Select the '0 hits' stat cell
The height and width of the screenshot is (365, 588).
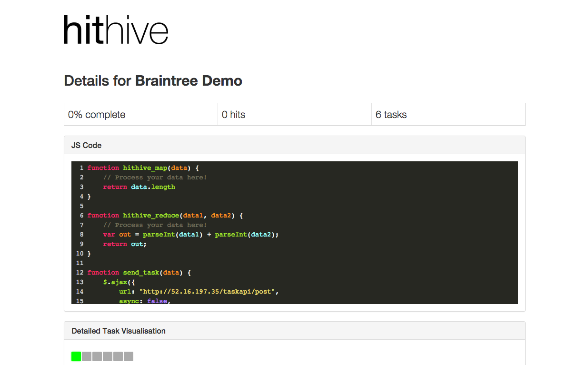click(x=295, y=115)
